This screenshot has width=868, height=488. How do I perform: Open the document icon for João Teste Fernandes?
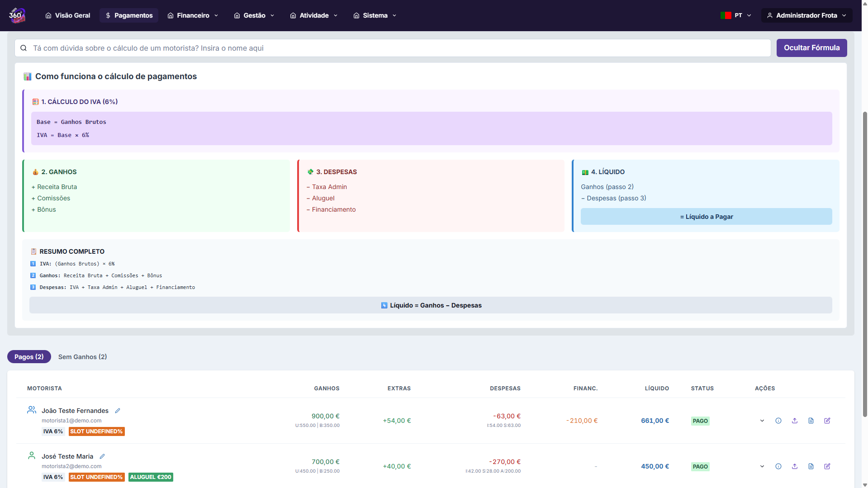(x=811, y=421)
